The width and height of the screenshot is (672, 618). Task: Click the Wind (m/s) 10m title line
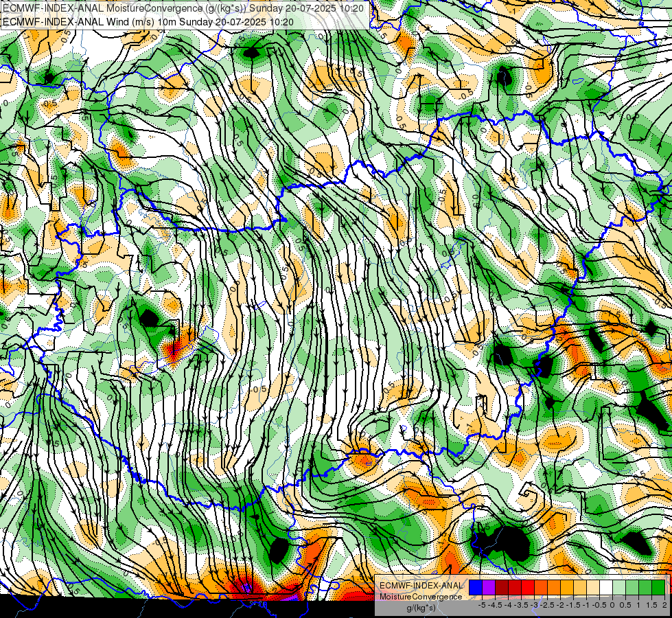(148, 21)
